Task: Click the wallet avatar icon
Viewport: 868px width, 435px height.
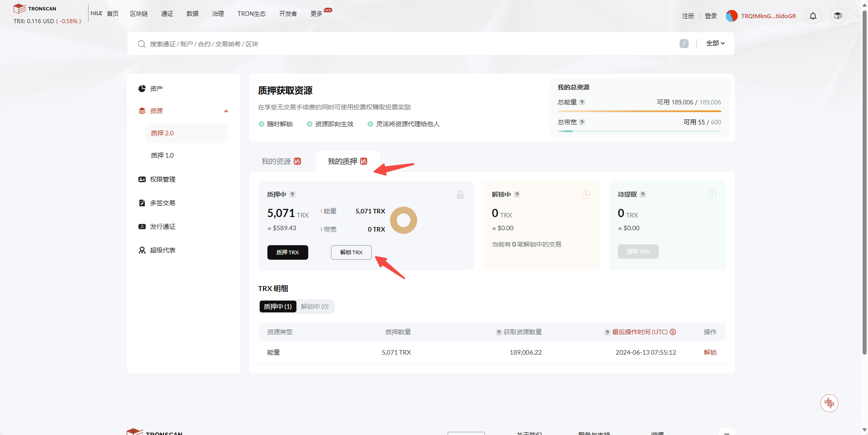Action: coord(731,16)
